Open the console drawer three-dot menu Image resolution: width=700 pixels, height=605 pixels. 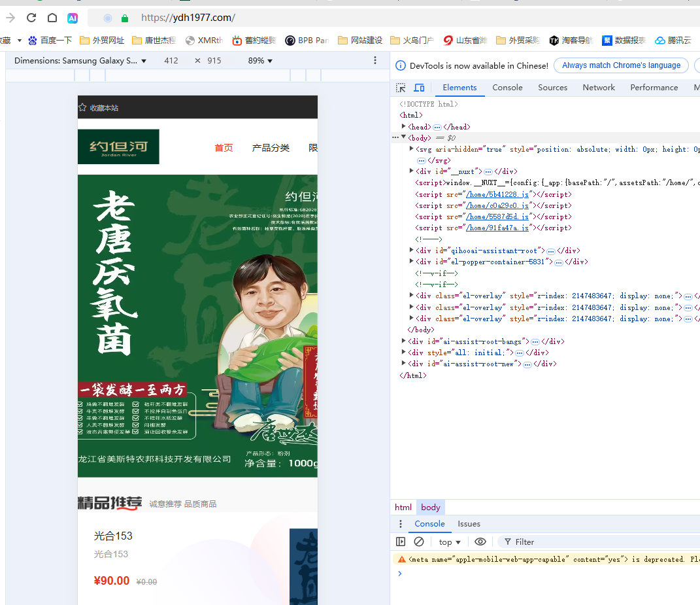click(x=401, y=524)
